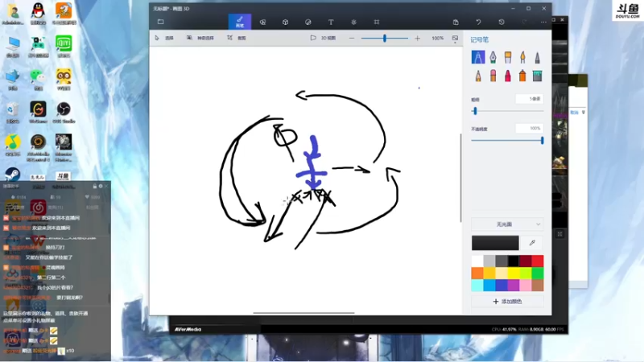Click the Paste icon in top bar
This screenshot has height=362, width=644.
click(456, 23)
